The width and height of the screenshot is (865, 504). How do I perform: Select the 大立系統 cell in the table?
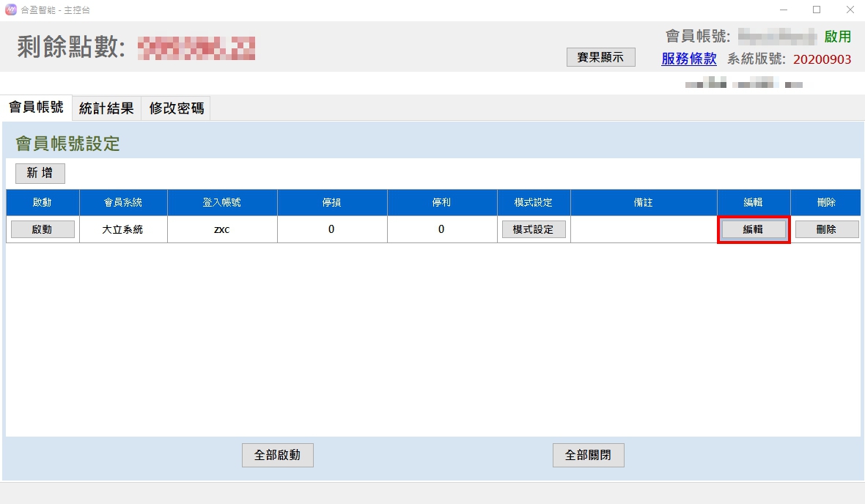click(x=123, y=229)
